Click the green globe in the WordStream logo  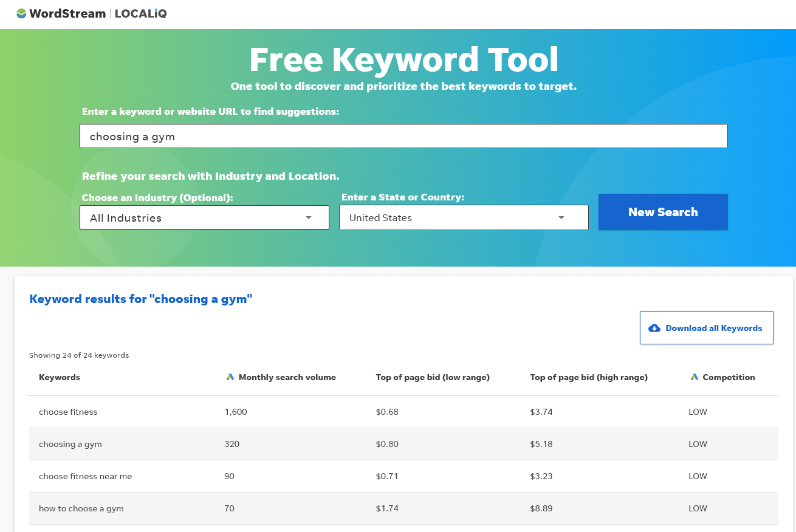(21, 13)
